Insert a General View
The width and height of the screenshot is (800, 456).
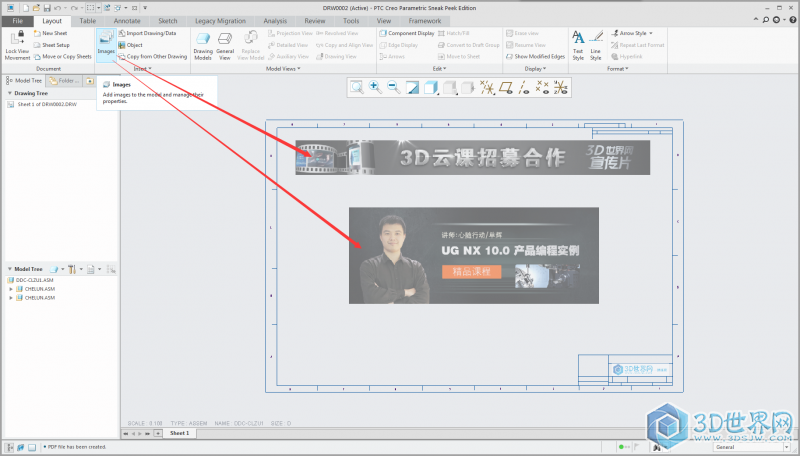pos(225,46)
